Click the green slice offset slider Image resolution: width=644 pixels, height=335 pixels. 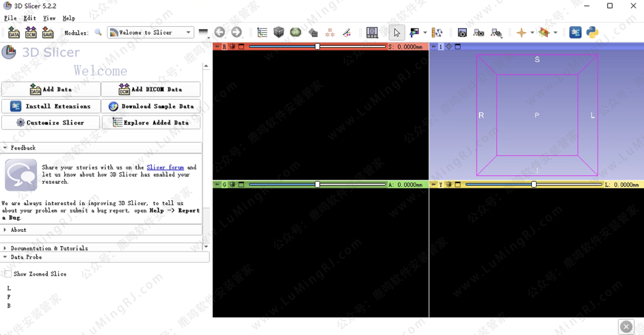(x=317, y=185)
